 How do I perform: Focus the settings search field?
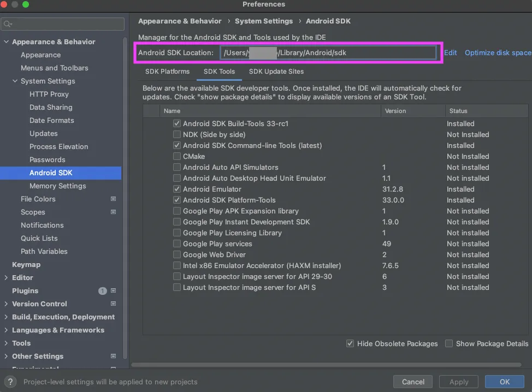(x=62, y=24)
